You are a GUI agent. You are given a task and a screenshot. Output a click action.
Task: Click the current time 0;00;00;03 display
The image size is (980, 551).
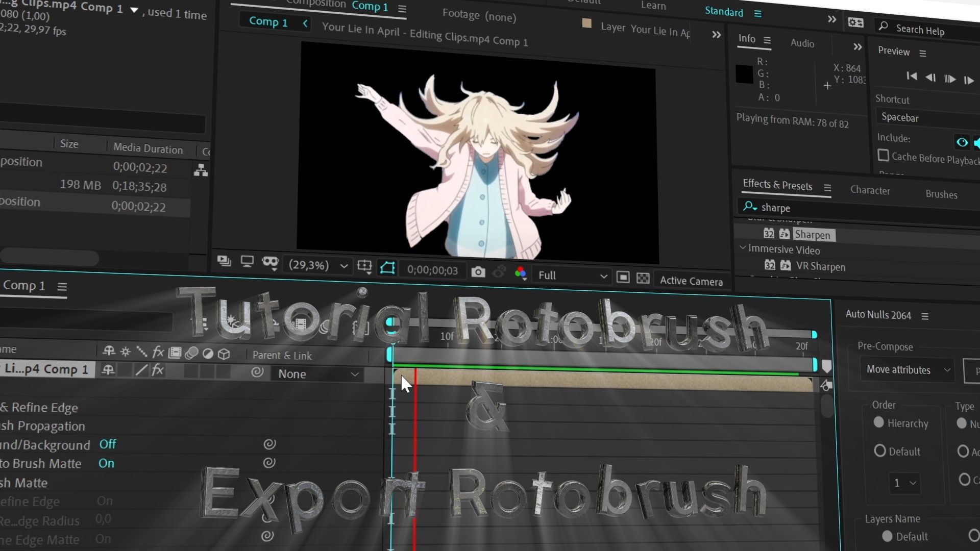[432, 270]
